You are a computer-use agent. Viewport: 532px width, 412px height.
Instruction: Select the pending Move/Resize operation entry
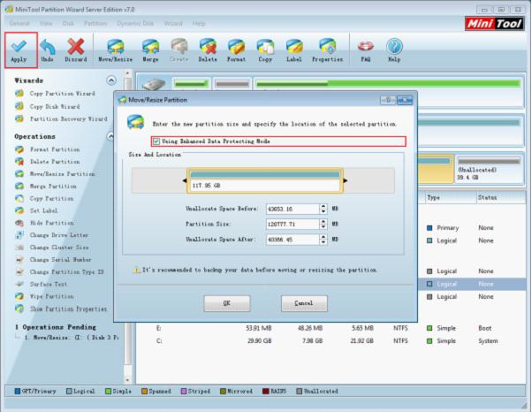[72, 338]
